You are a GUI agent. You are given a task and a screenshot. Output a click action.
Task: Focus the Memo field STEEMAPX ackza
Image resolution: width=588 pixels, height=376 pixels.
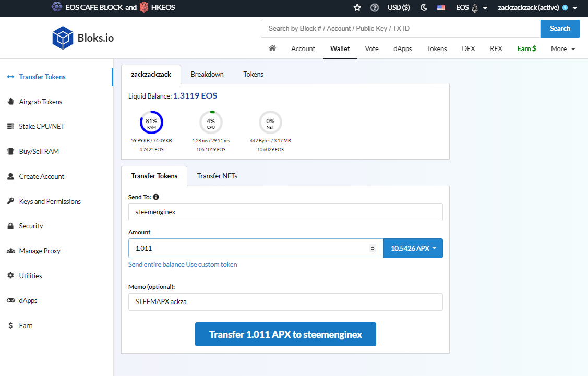[x=285, y=302]
